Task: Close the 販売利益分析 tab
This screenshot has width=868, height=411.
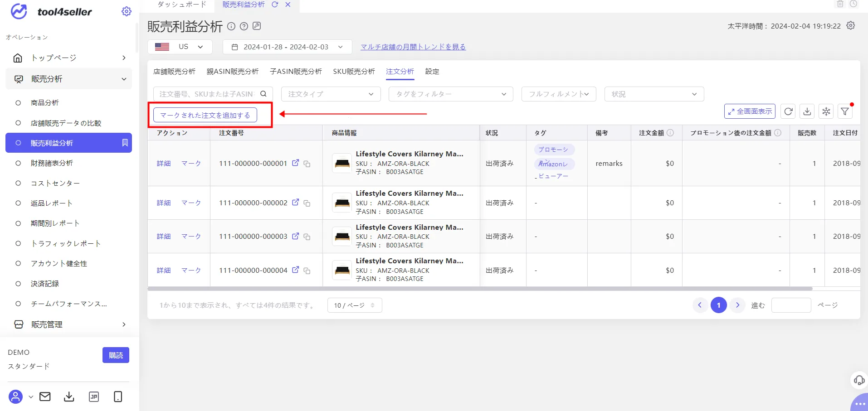Action: [288, 5]
